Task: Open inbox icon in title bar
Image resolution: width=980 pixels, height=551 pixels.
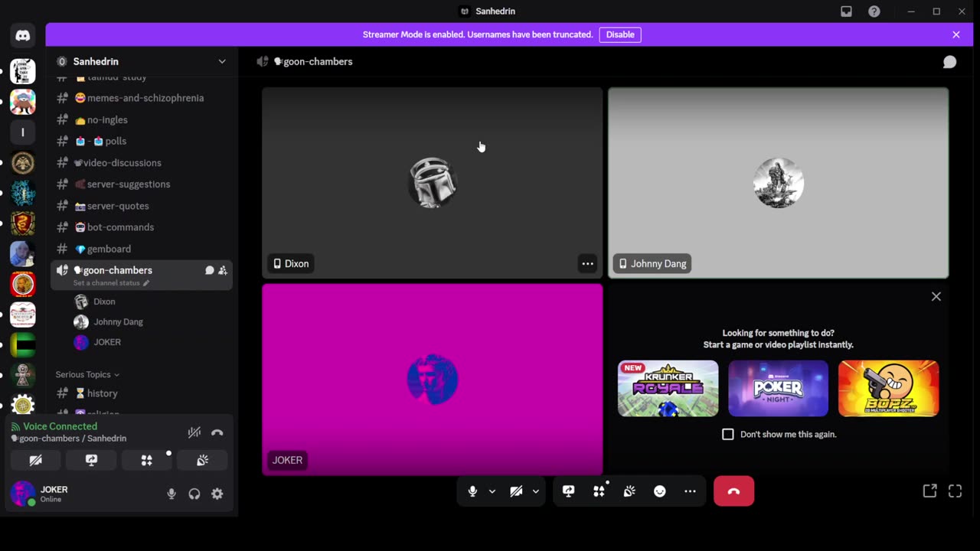Action: pyautogui.click(x=846, y=11)
